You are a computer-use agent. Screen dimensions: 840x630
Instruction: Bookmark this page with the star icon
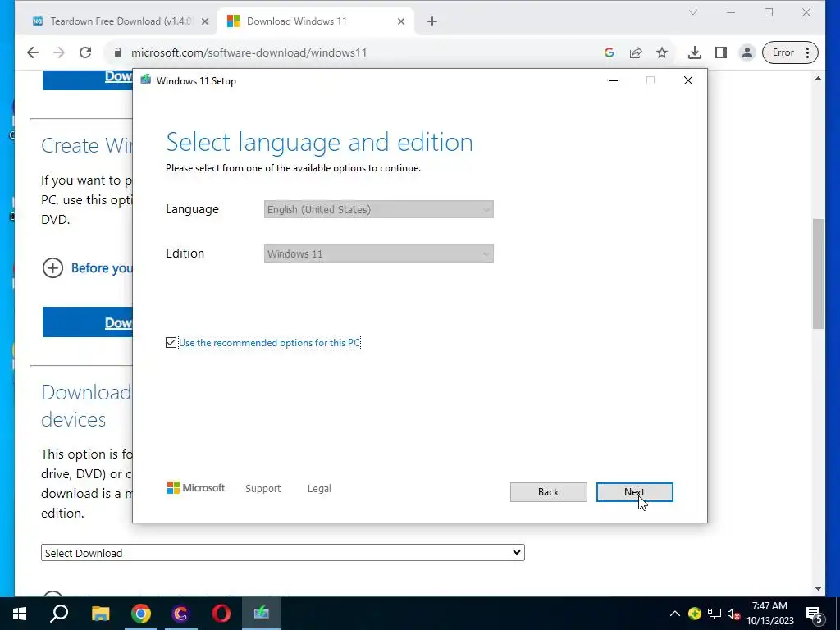[x=662, y=52]
